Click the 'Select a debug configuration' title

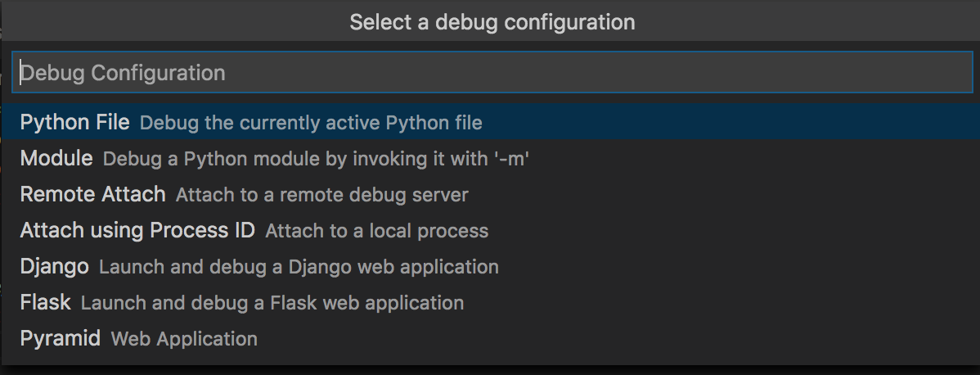[492, 21]
